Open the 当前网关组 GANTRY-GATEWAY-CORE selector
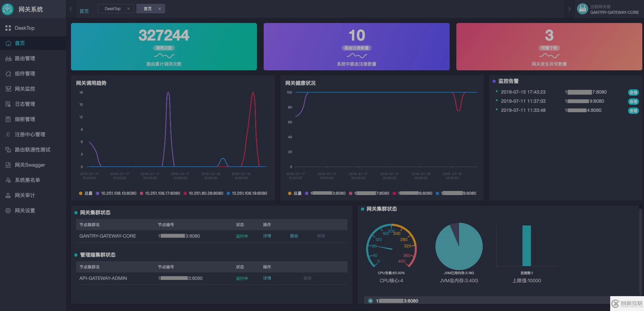Screen dimensions: 644x311 (608, 9)
